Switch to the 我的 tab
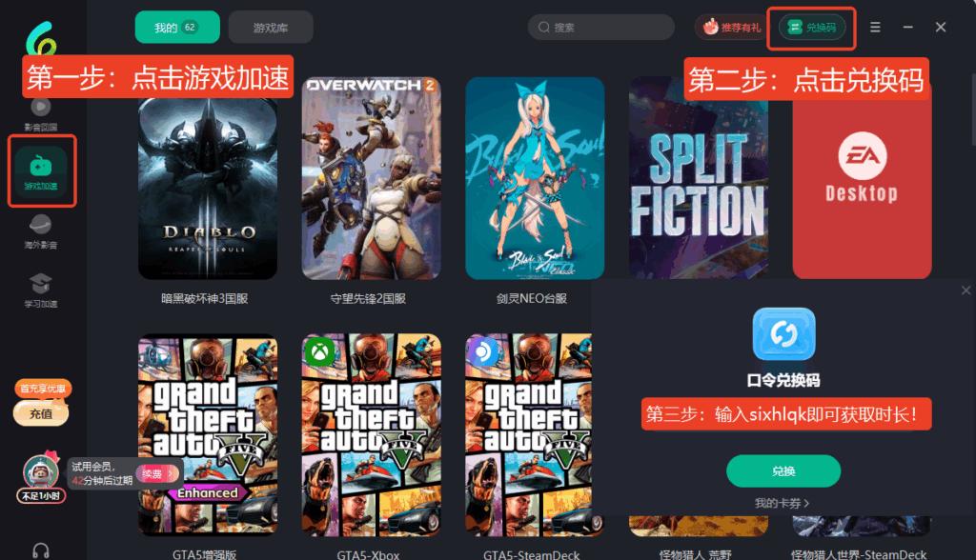 [x=176, y=28]
